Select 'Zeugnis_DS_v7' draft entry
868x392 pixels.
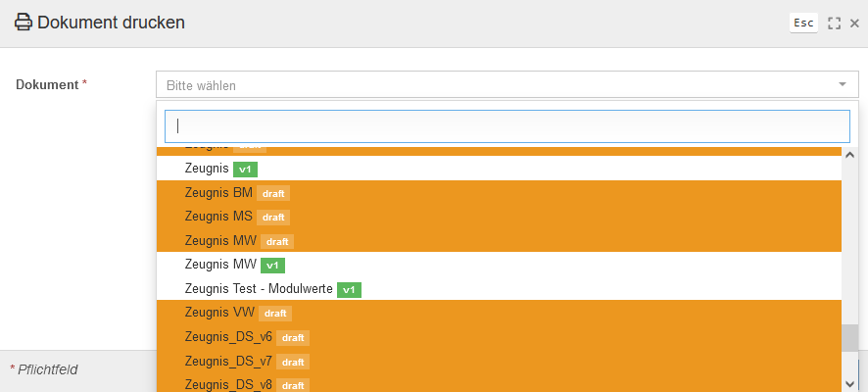(499, 361)
